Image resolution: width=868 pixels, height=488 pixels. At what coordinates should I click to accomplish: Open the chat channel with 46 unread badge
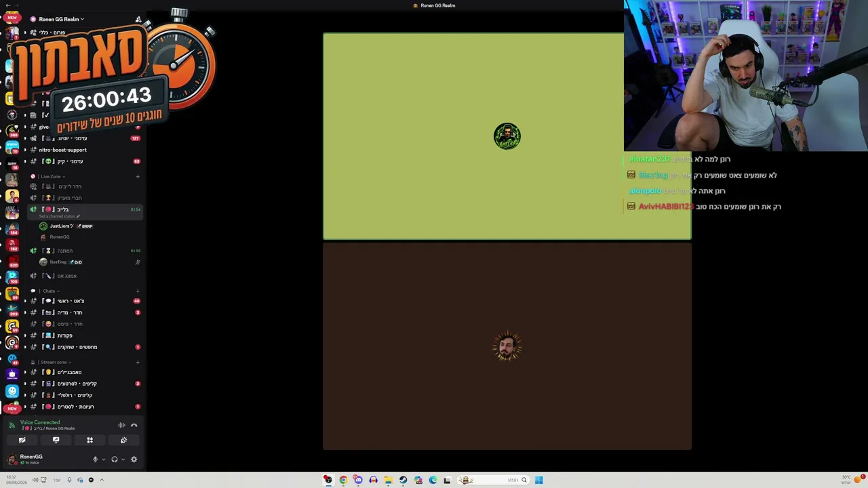[85, 301]
